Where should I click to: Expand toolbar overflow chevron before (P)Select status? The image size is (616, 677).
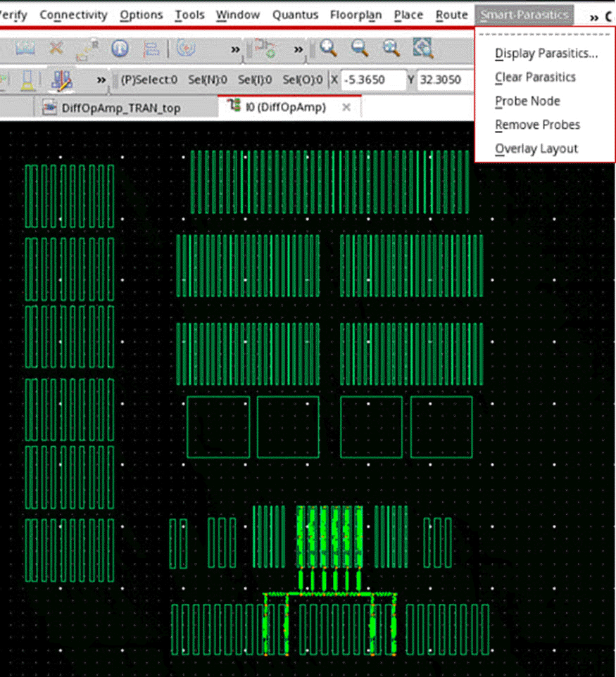coord(101,80)
